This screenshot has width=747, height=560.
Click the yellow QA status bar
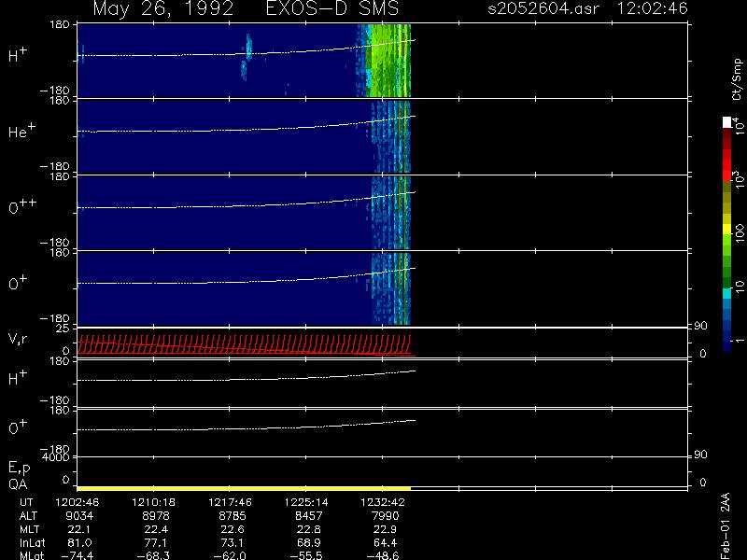[244, 488]
